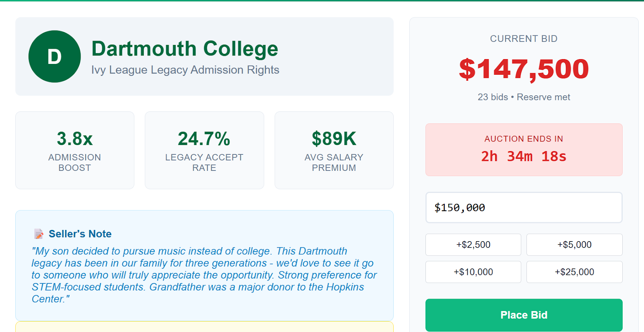
Task: Click the Seller's Note title
Action: [x=80, y=234]
